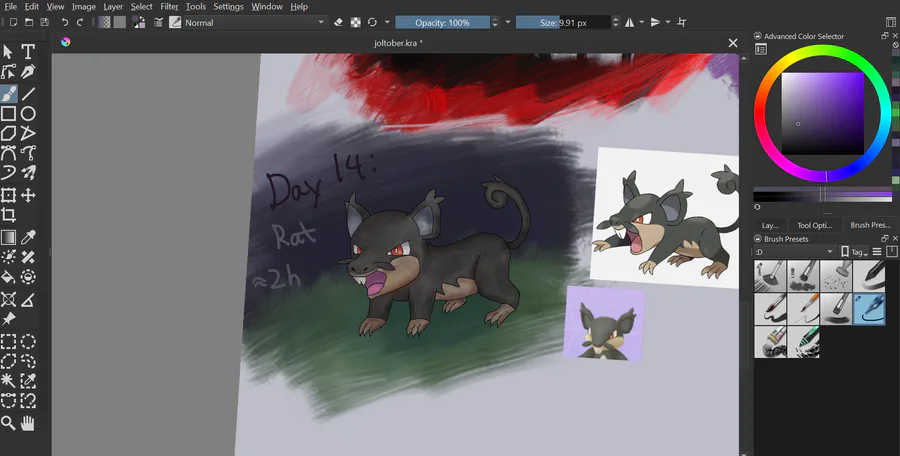Select the Smart Patch tool
Screen dimensions: 900x456
[28, 257]
